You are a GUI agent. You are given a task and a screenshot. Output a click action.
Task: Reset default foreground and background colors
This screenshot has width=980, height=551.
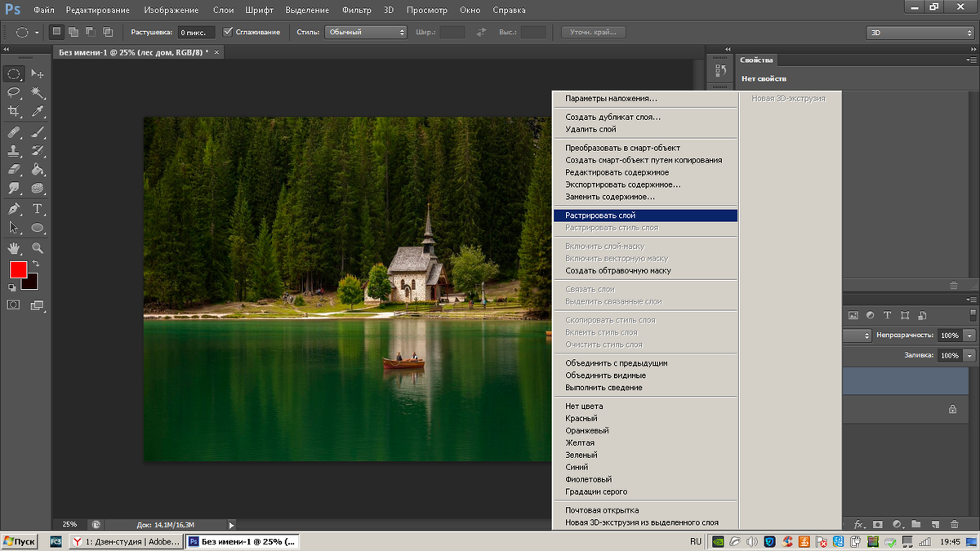pyautogui.click(x=12, y=287)
